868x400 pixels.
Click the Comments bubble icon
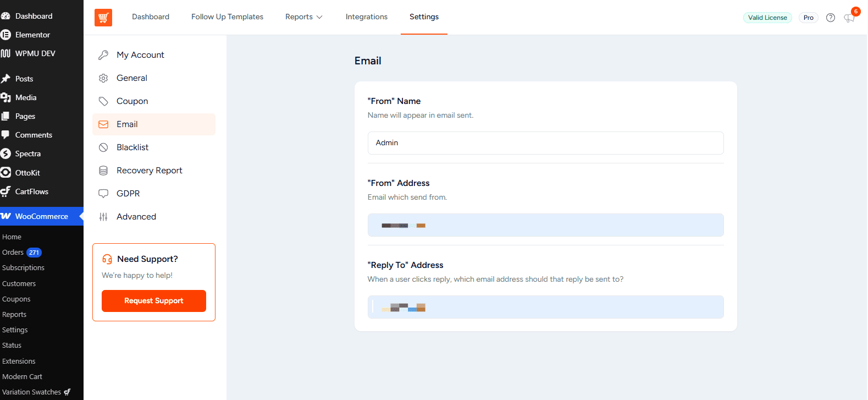6,135
